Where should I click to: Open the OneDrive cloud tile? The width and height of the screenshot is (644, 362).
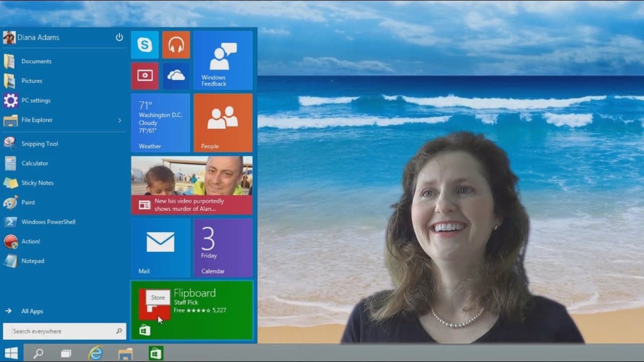[176, 76]
